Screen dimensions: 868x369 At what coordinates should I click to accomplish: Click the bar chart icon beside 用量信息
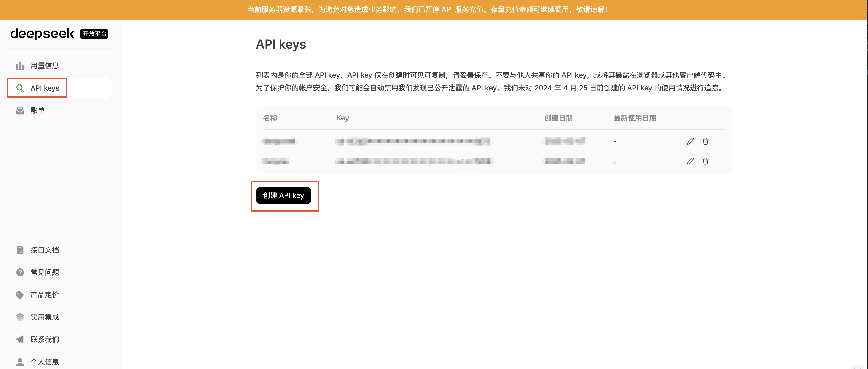20,66
